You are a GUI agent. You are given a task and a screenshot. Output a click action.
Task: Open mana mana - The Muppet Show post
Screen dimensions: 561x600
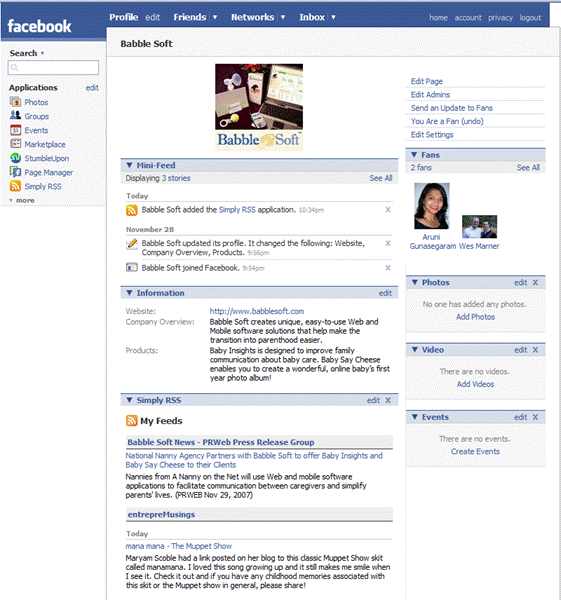(x=179, y=546)
